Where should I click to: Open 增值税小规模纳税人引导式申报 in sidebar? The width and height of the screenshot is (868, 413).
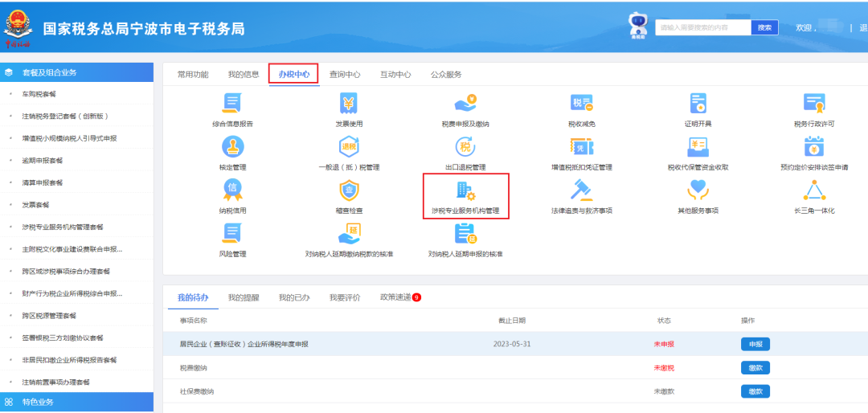click(69, 138)
